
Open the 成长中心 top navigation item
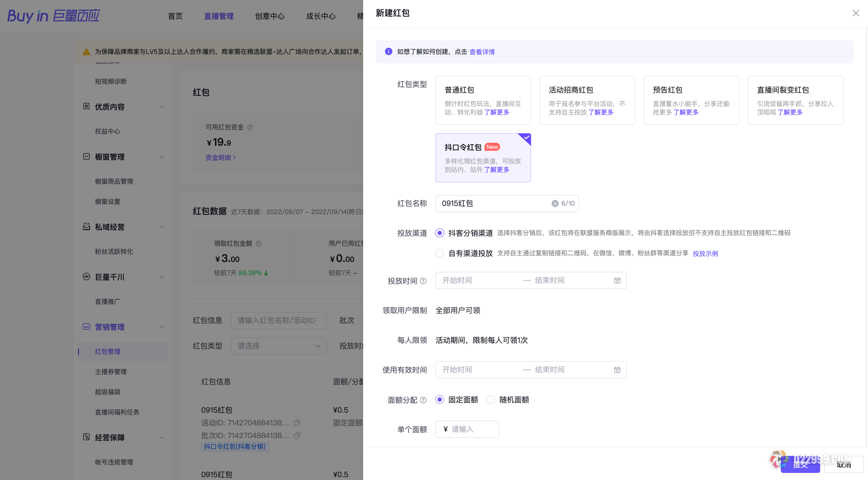point(321,16)
